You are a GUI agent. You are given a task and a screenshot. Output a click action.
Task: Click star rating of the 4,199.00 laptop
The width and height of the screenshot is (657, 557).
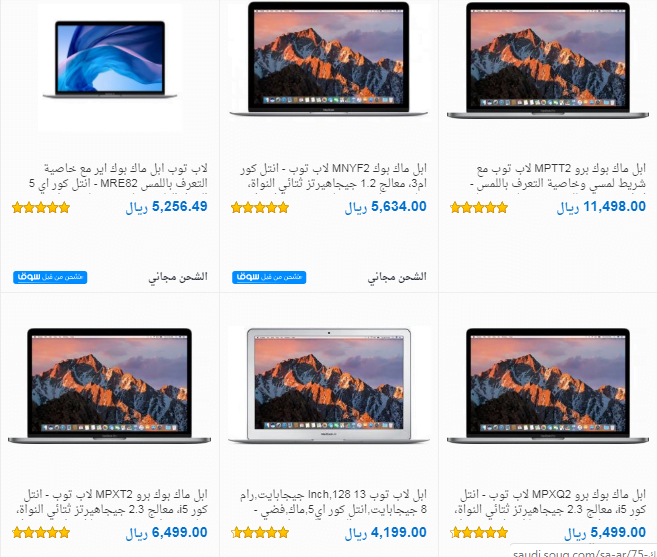click(x=260, y=533)
